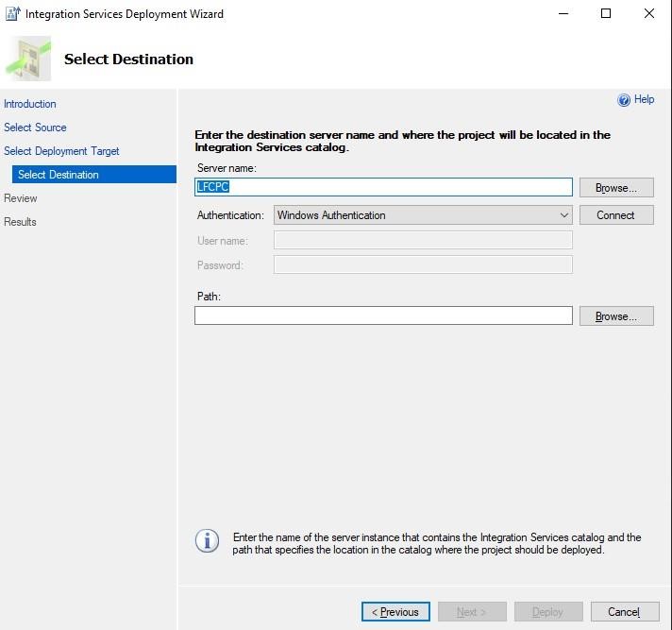Maximize the wizard window

tap(606, 14)
